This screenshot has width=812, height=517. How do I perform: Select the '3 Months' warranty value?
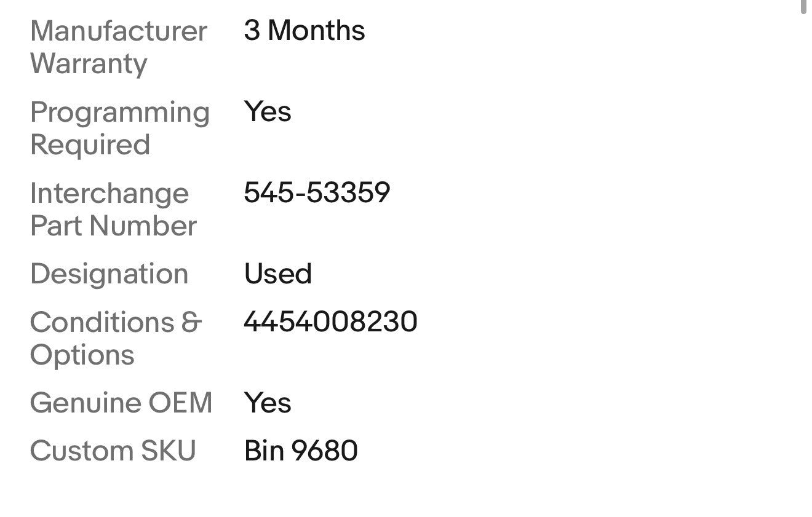point(304,30)
